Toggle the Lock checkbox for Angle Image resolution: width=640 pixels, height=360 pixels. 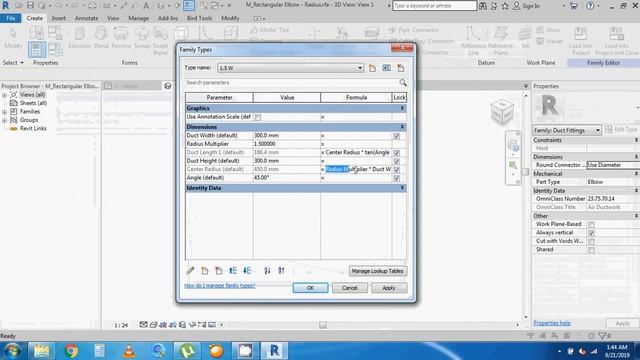pos(397,178)
